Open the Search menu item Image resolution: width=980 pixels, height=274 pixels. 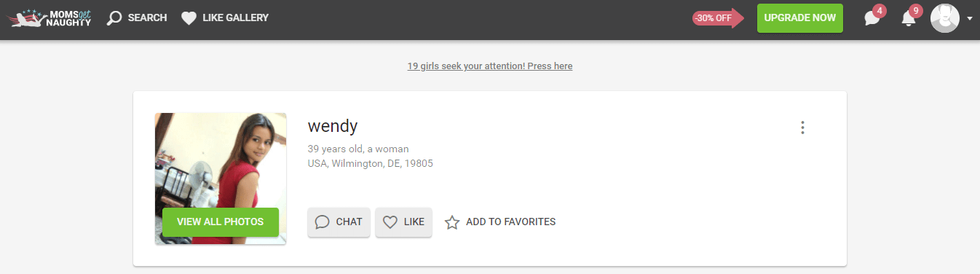[x=137, y=18]
